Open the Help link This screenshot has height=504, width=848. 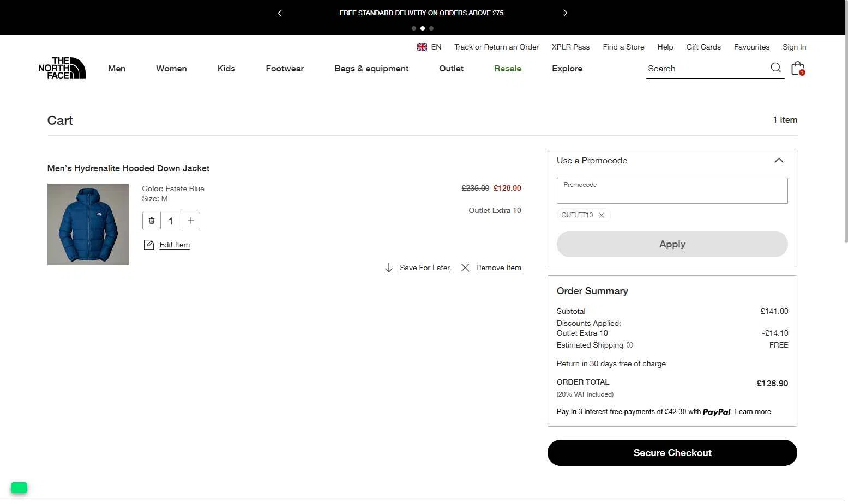click(x=665, y=47)
